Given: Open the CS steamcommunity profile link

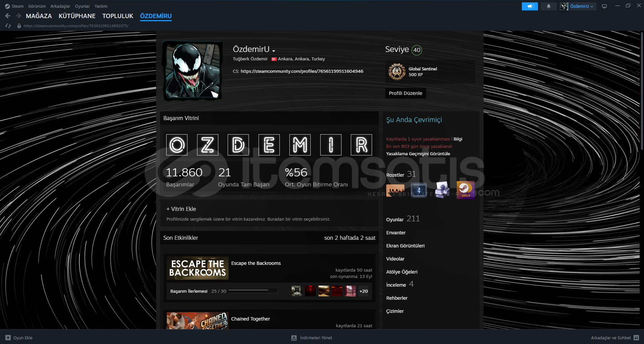Looking at the screenshot, I should (302, 71).
